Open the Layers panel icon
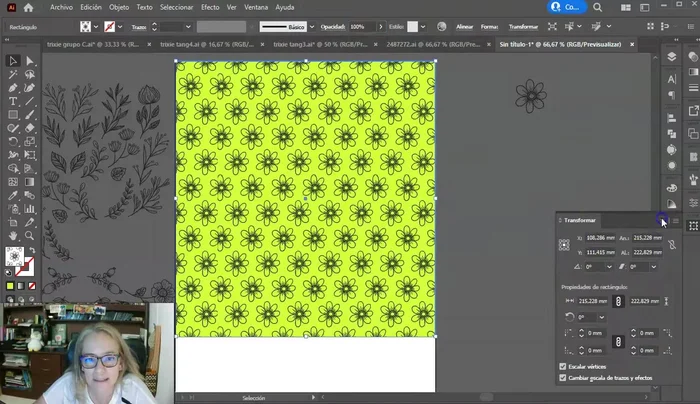 (671, 57)
